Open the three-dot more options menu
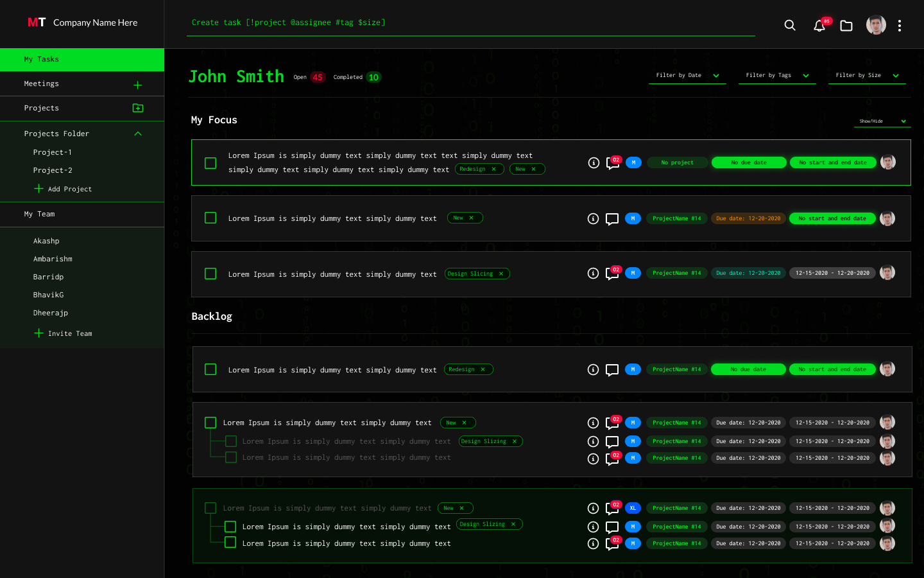 click(900, 25)
